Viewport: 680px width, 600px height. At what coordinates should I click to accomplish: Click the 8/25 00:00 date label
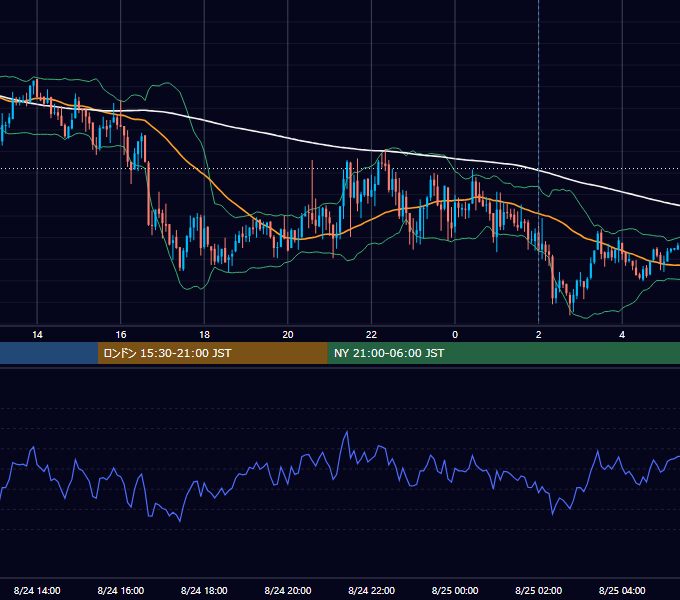tap(455, 590)
